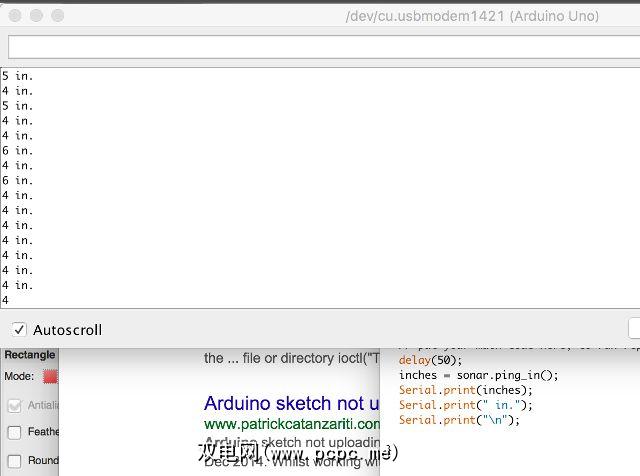Click the 'delay(50);' code line
The image size is (640, 476).
click(430, 360)
